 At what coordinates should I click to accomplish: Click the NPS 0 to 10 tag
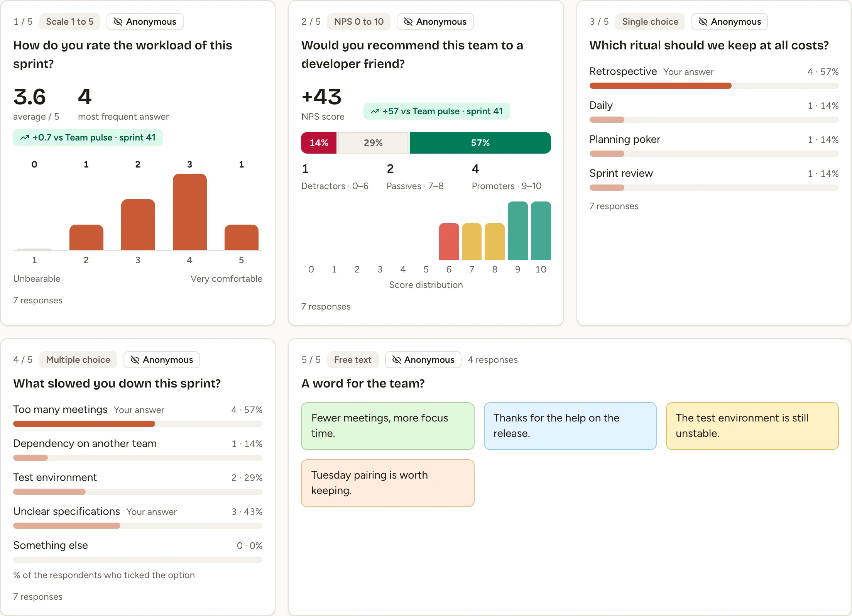tap(359, 22)
